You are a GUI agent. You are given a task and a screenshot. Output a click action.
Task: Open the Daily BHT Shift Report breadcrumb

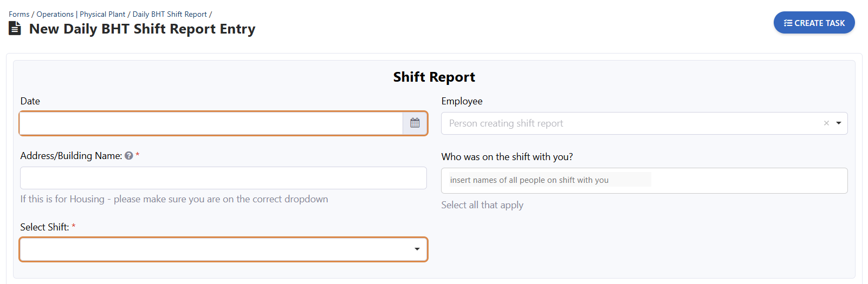click(x=170, y=14)
